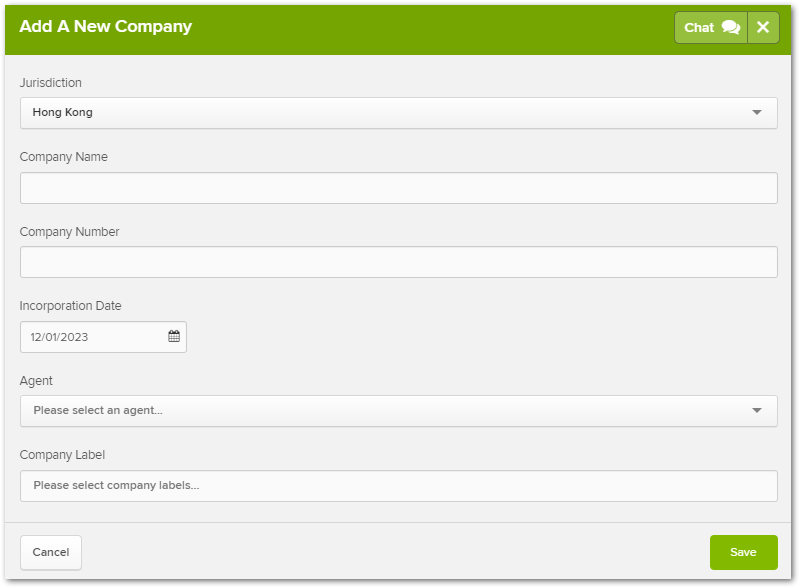Click the Agent field label
Screen dimensions: 800x588
[37, 381]
